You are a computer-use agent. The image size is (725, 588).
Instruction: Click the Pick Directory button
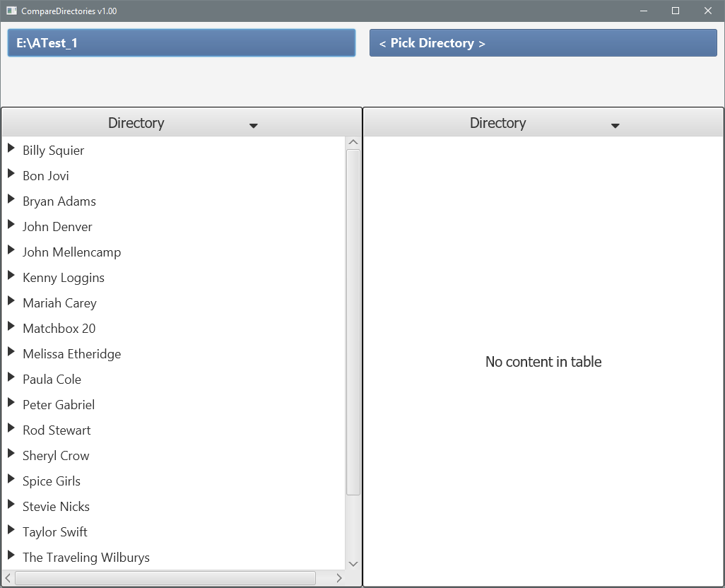pos(543,43)
